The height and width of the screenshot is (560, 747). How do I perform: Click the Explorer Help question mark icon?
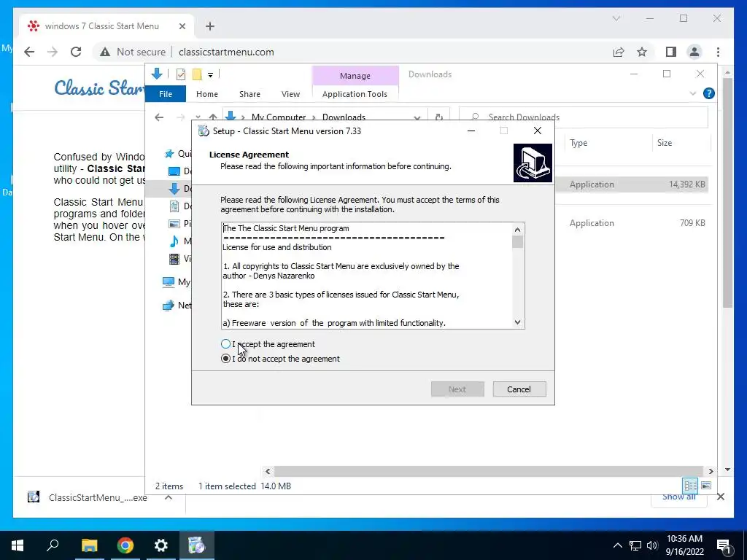(x=709, y=93)
